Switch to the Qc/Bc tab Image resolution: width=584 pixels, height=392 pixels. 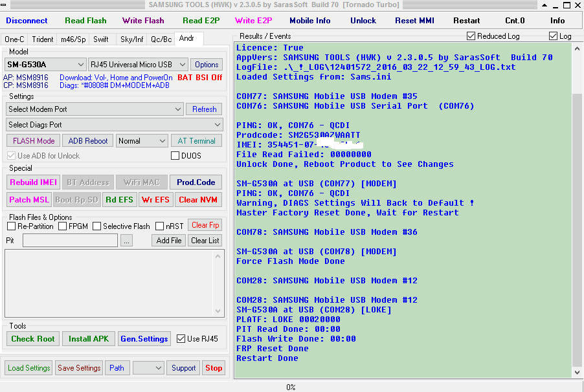(x=160, y=39)
